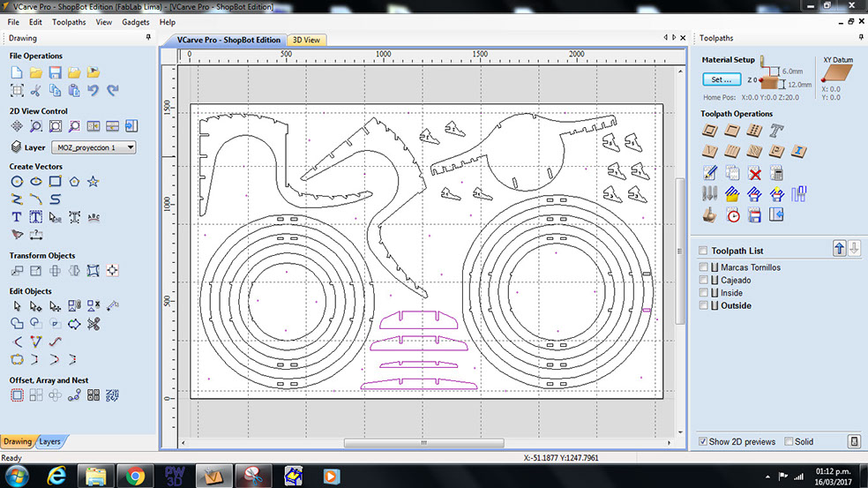Draw an ellipse tool
This screenshot has width=868, height=488.
(36, 182)
